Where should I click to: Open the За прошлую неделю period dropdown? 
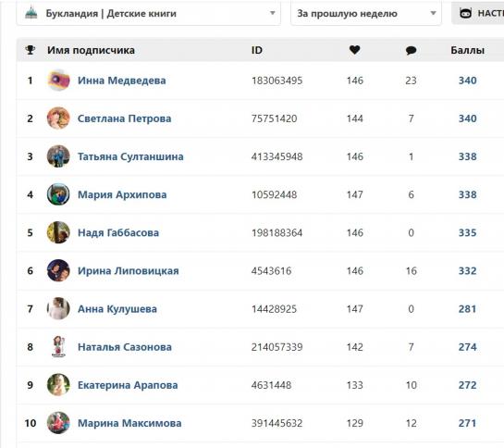366,13
